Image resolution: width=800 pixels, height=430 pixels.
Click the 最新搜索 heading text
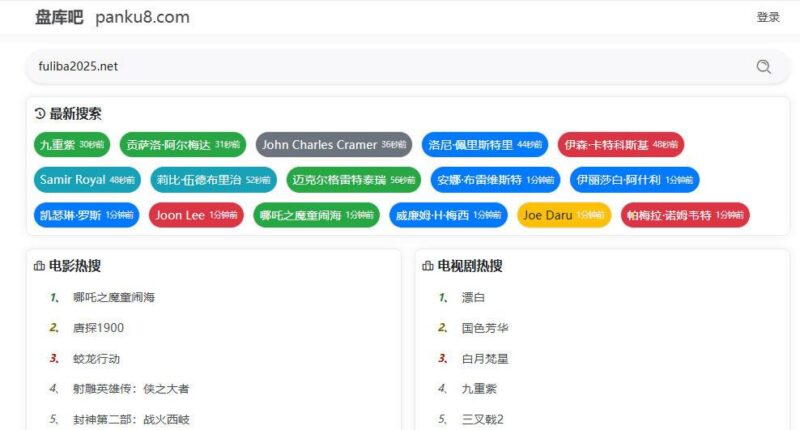(76, 114)
